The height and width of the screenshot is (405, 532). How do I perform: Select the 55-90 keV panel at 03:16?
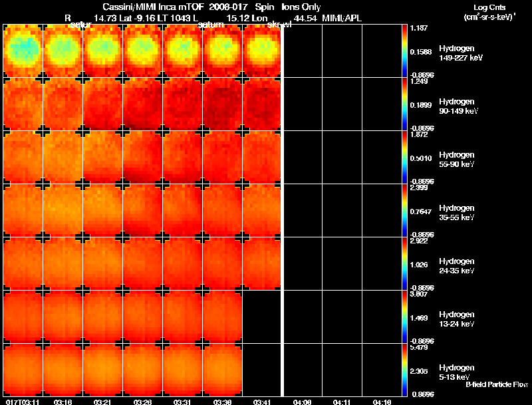[x=63, y=158]
